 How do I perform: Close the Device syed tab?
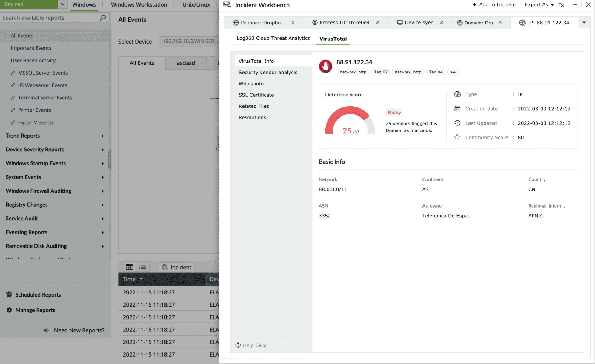[x=442, y=23]
